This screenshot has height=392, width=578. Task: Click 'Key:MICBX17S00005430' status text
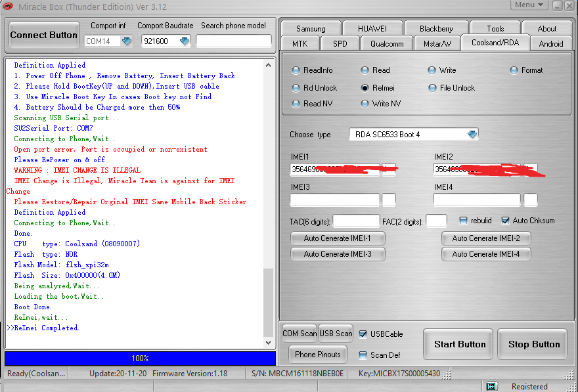tap(399, 374)
